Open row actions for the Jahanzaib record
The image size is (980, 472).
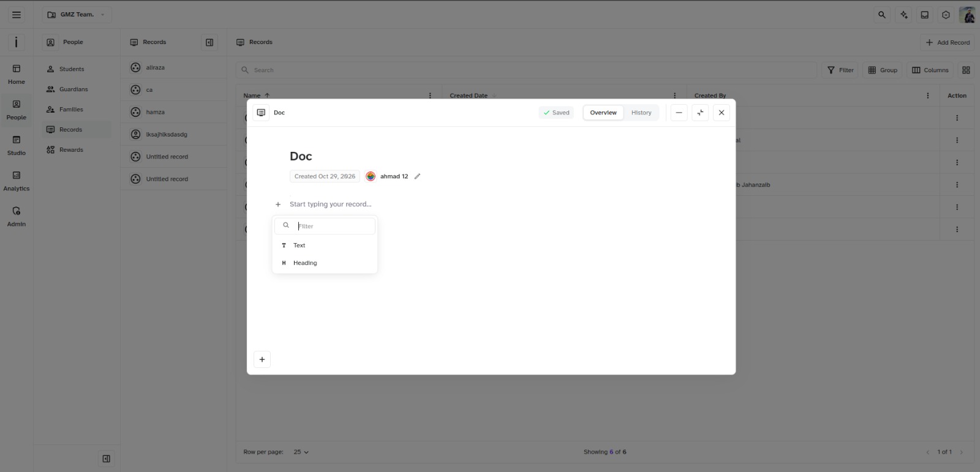[x=957, y=185]
